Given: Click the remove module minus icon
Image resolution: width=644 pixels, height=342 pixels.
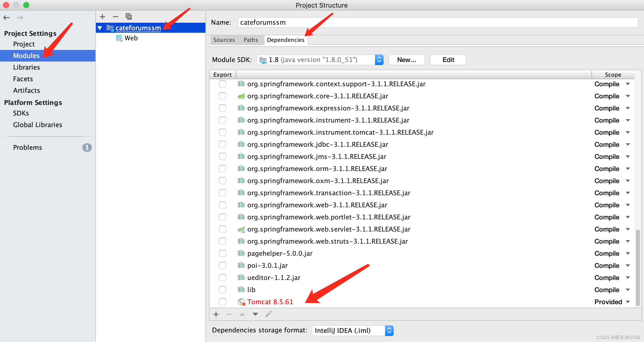Looking at the screenshot, I should 116,17.
